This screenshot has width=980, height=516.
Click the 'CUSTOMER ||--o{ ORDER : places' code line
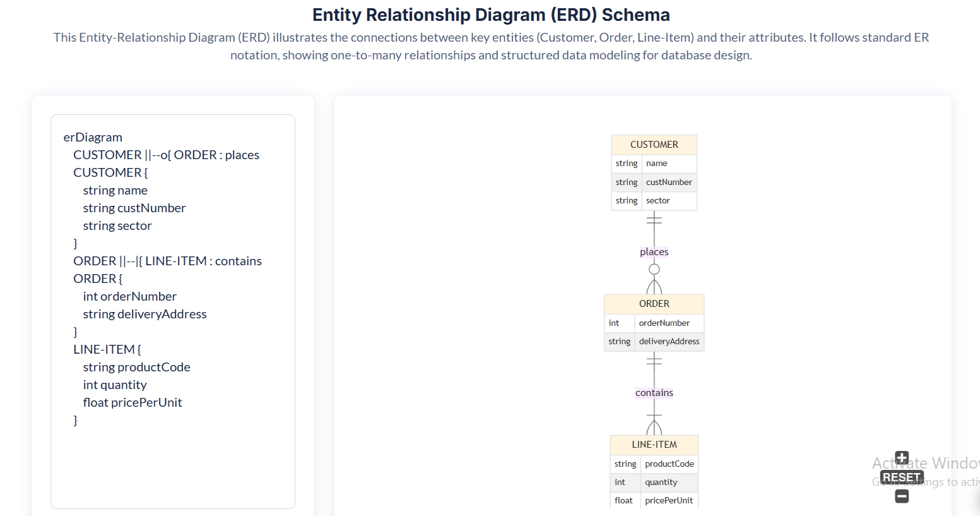[166, 155]
